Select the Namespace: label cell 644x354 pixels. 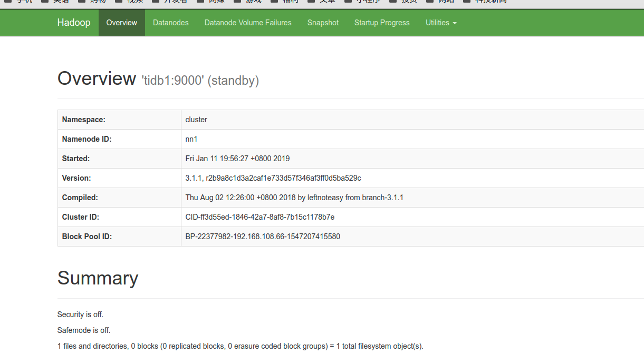coord(119,120)
